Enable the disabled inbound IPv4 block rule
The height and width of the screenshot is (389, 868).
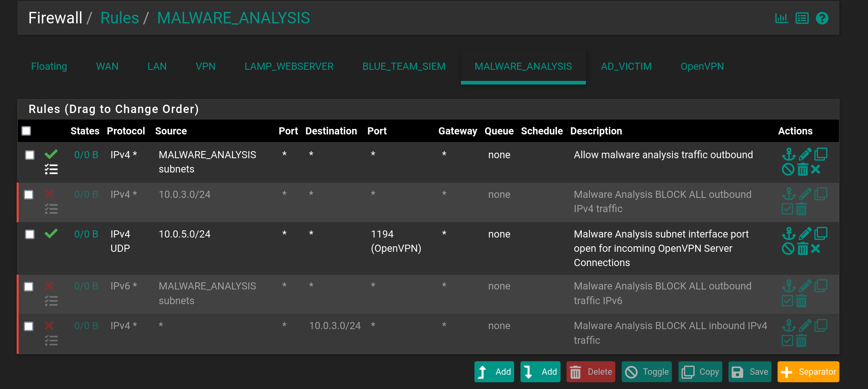787,340
